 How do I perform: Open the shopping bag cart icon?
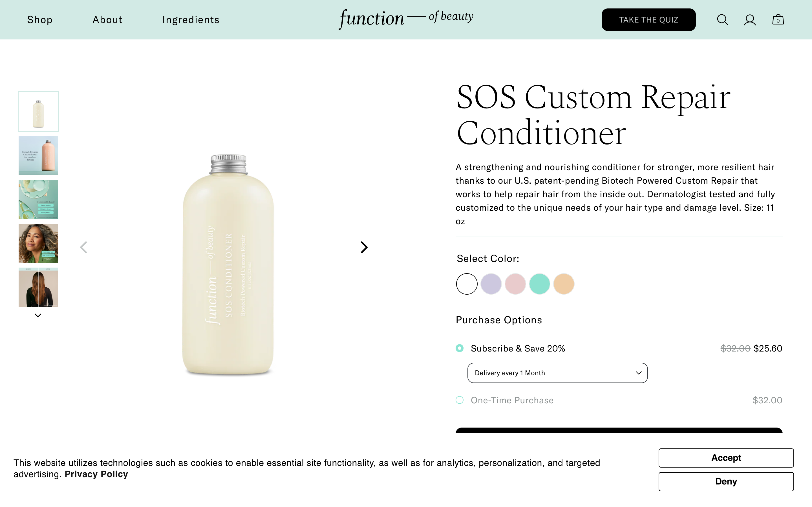(x=778, y=20)
